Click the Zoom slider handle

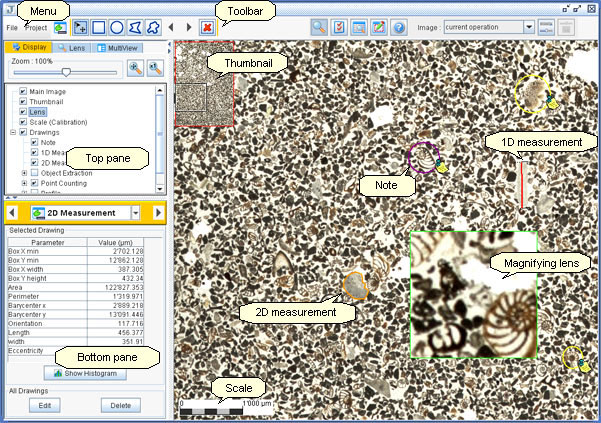point(66,72)
